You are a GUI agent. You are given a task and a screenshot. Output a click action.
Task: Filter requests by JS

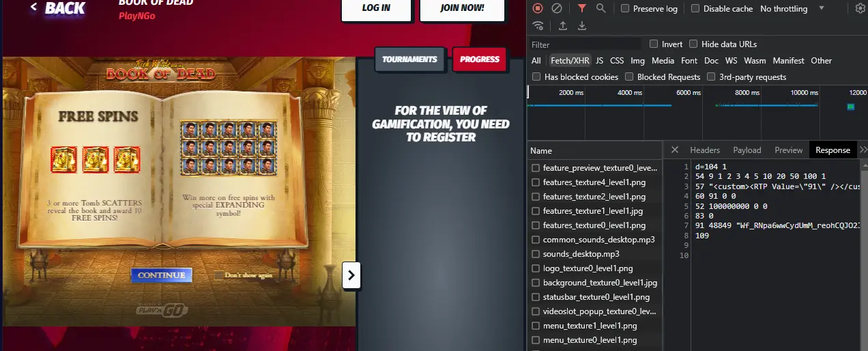point(599,60)
